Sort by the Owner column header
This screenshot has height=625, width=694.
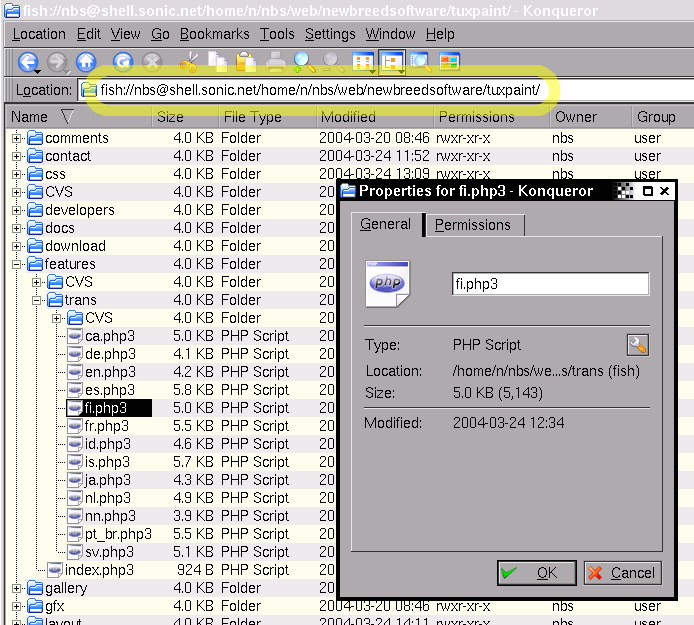click(x=590, y=117)
